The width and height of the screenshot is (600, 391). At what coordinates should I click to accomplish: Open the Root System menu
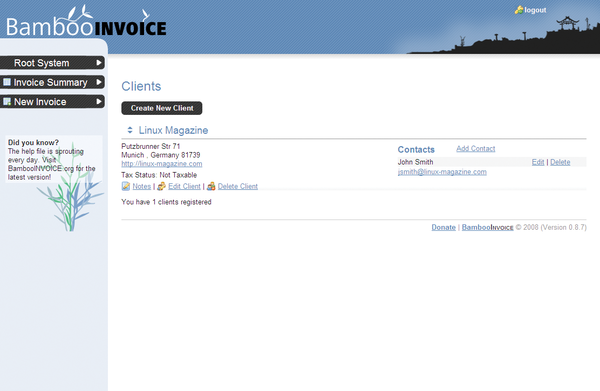(x=52, y=62)
